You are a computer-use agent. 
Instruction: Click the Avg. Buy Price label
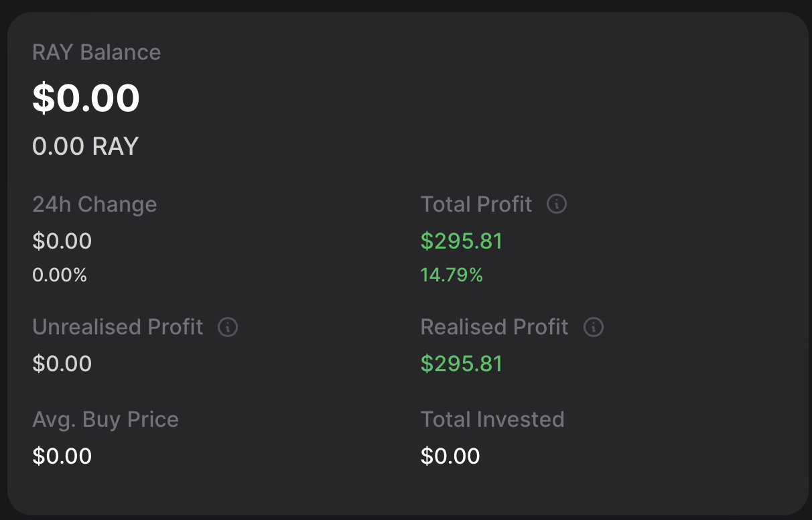tap(105, 419)
